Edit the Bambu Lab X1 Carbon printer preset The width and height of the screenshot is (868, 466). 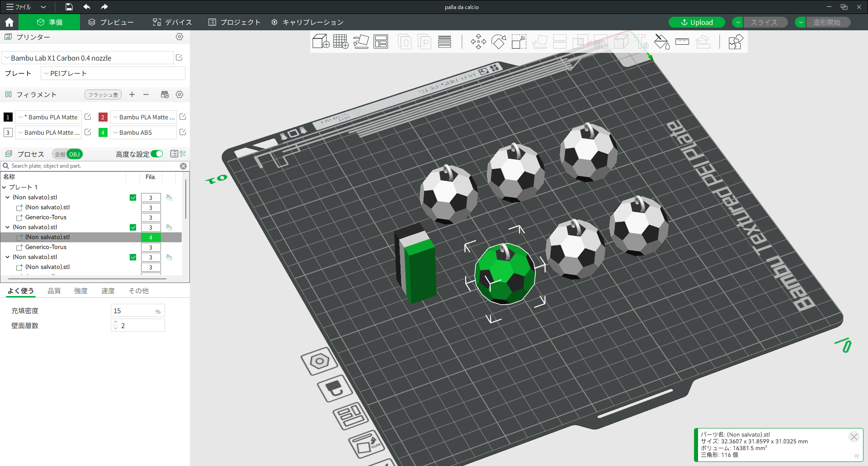tap(179, 57)
